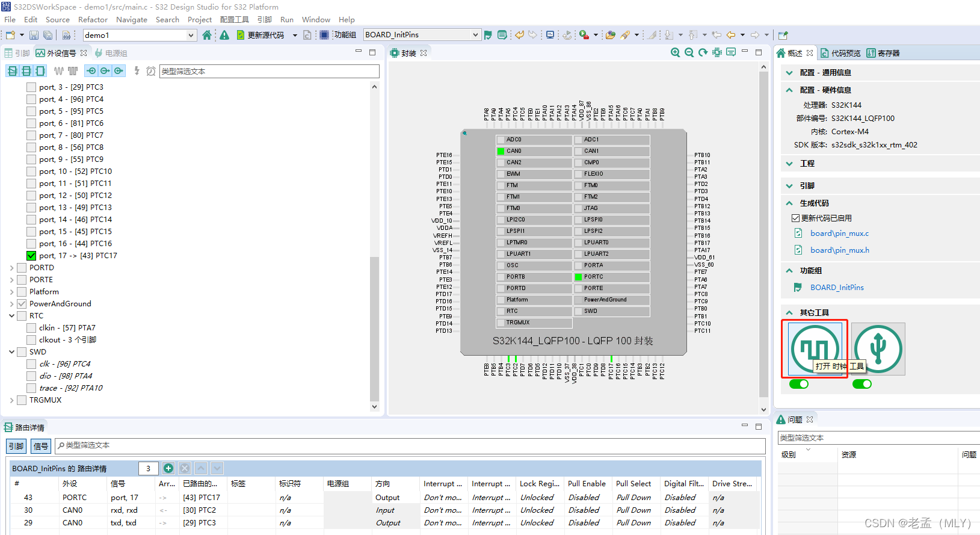Image resolution: width=980 pixels, height=535 pixels.
Task: Click the blue chip icon beside 功能组
Action: pyautogui.click(x=324, y=35)
